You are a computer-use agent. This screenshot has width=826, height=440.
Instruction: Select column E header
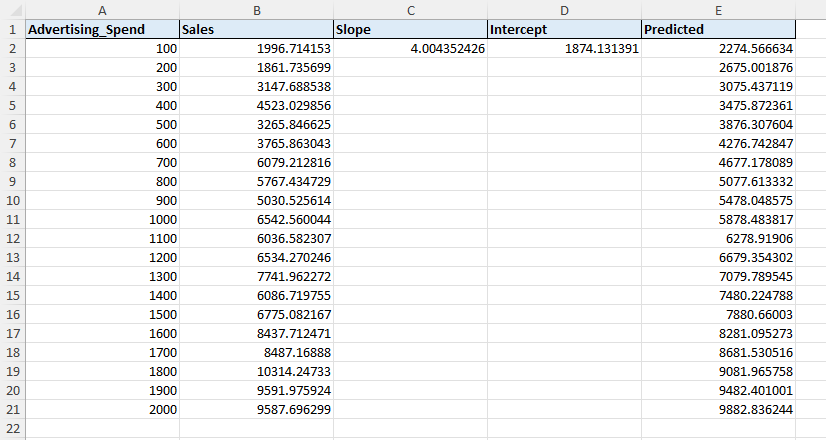pyautogui.click(x=719, y=11)
